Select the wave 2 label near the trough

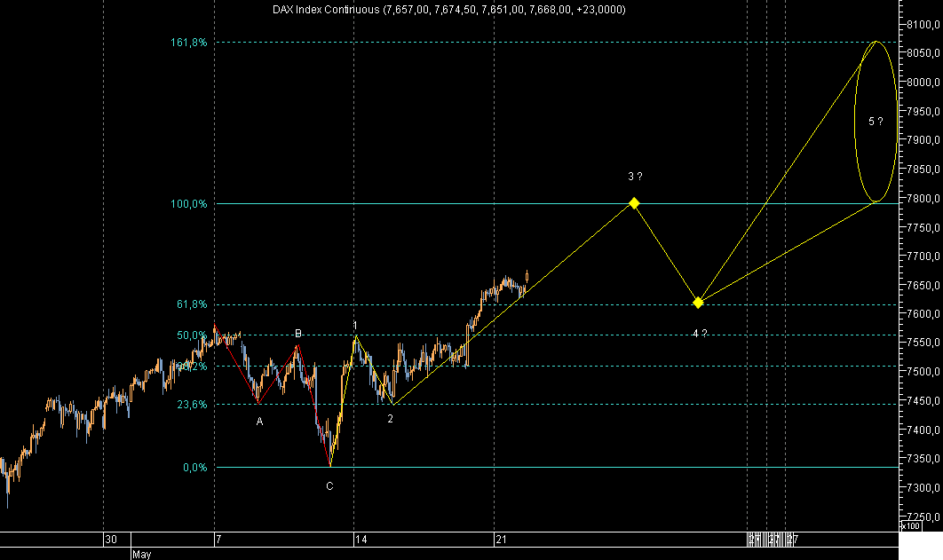[x=389, y=417]
